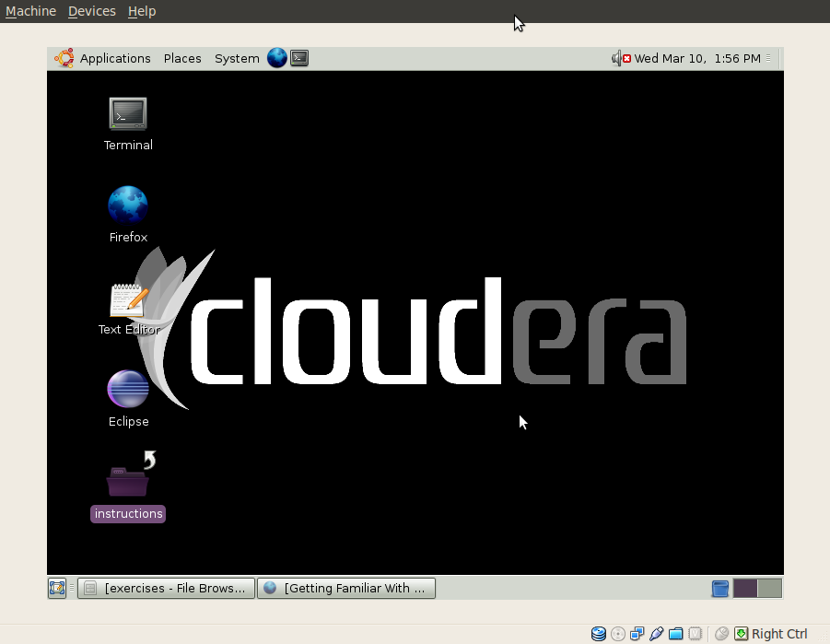Open the VirtualBox Machine menu
This screenshot has width=830, height=644.
point(30,11)
